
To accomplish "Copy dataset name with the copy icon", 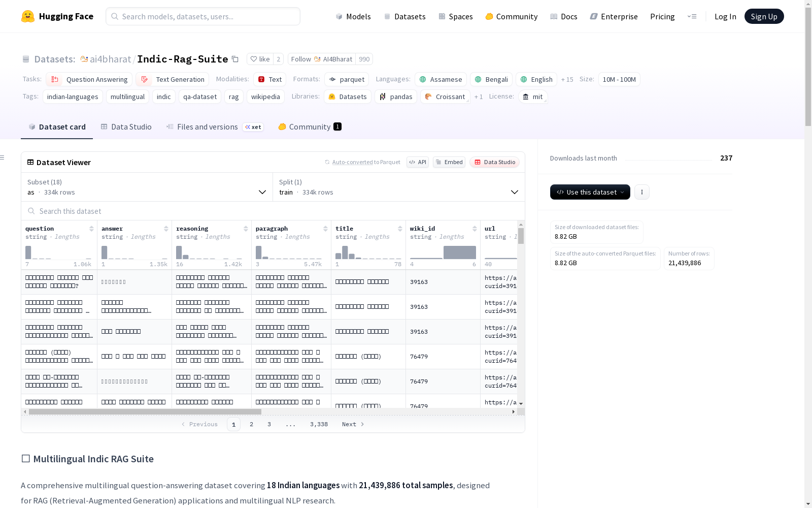I will click(x=235, y=59).
